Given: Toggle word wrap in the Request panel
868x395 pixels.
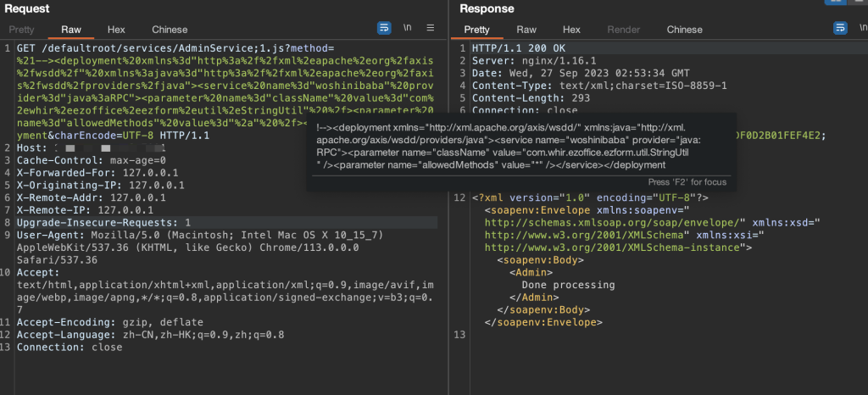Looking at the screenshot, I should pyautogui.click(x=384, y=28).
